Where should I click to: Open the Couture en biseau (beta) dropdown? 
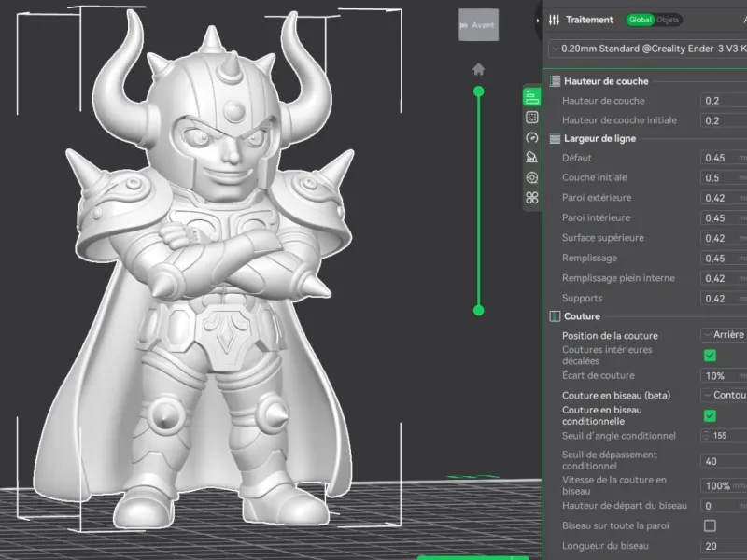coord(724,395)
